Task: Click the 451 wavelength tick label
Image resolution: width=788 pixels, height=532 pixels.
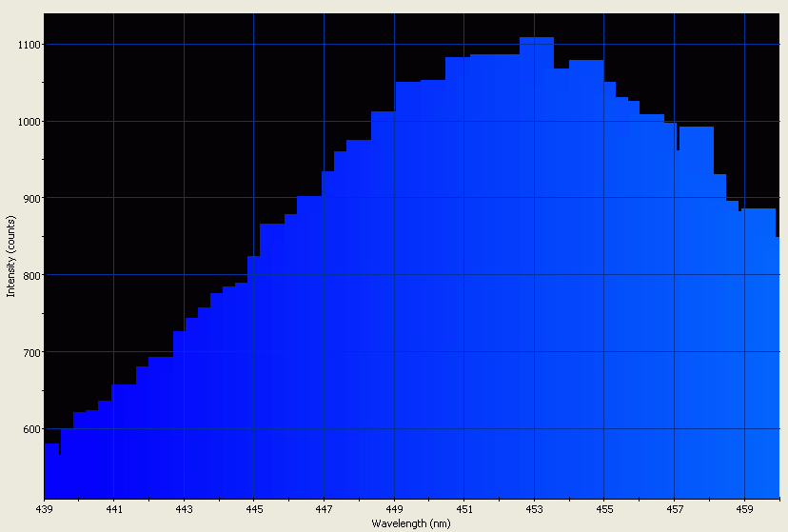Action: [x=464, y=509]
